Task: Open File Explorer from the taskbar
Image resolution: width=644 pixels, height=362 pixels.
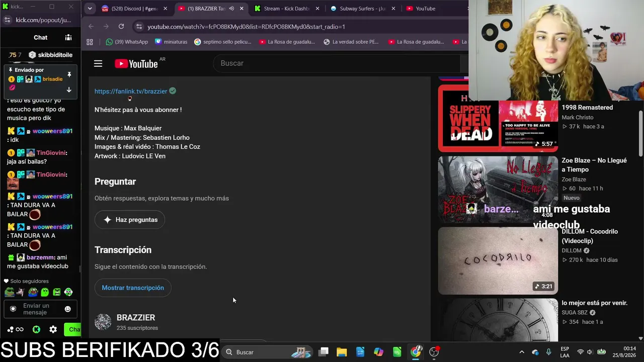Action: [x=342, y=352]
